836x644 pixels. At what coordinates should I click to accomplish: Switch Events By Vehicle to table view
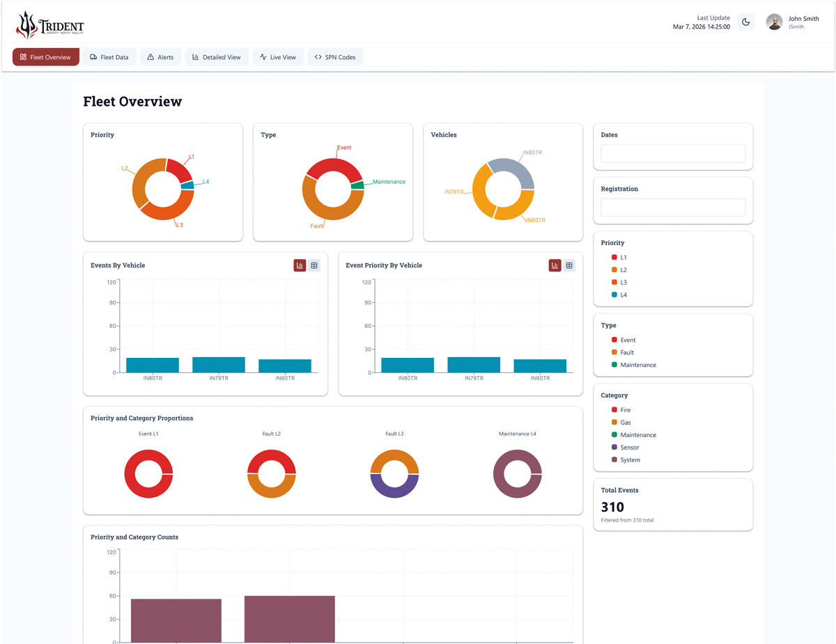tap(314, 265)
